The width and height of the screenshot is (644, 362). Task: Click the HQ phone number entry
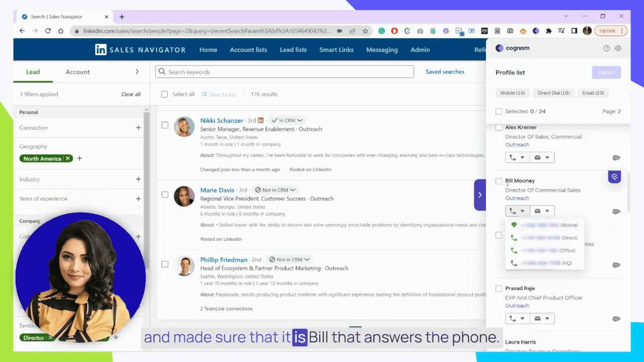pos(544,263)
